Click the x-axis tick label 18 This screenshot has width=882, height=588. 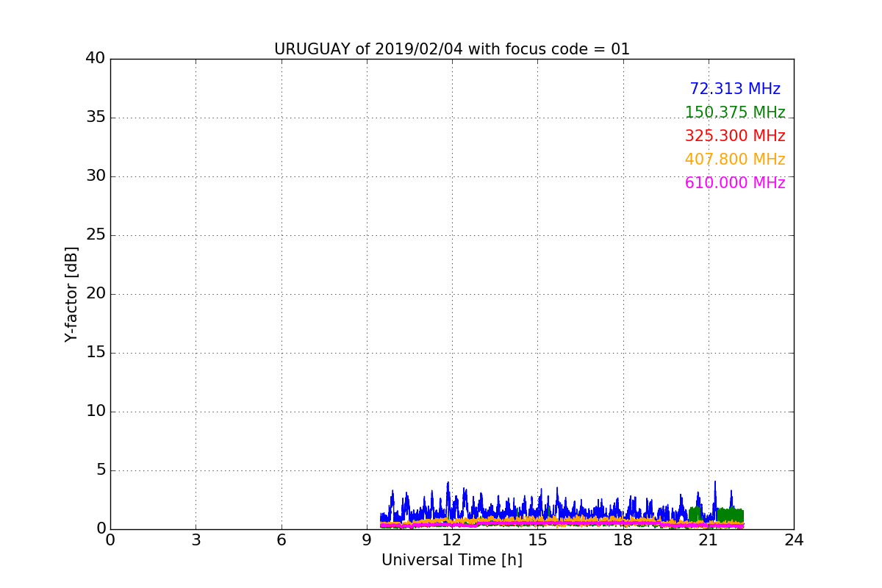point(623,539)
